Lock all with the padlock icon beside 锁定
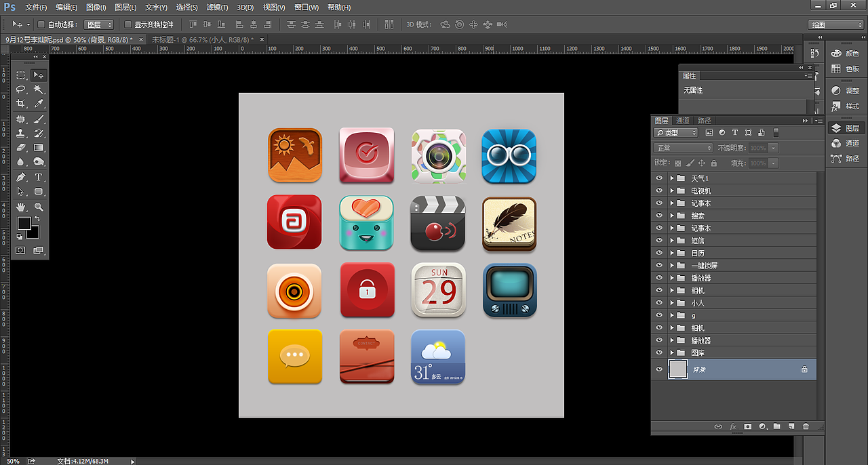Image resolution: width=868 pixels, height=465 pixels. coord(714,163)
